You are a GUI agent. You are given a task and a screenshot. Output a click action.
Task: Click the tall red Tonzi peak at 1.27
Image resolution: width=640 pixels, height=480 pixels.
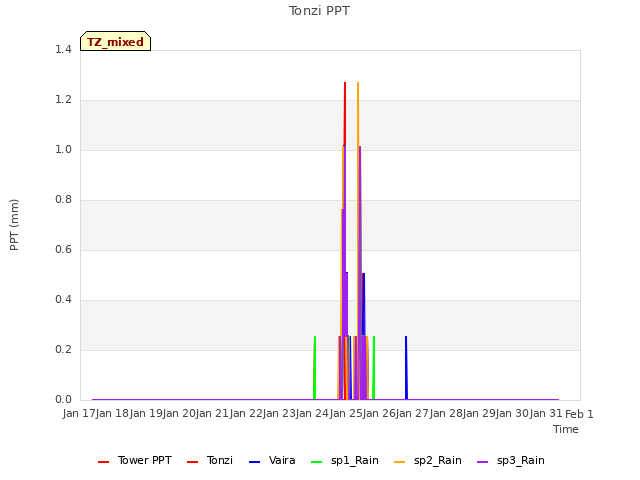[x=345, y=114]
